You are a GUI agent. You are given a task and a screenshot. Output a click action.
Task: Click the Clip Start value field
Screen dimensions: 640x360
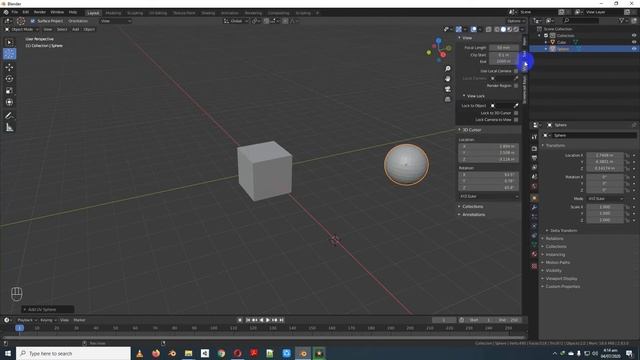pos(504,54)
